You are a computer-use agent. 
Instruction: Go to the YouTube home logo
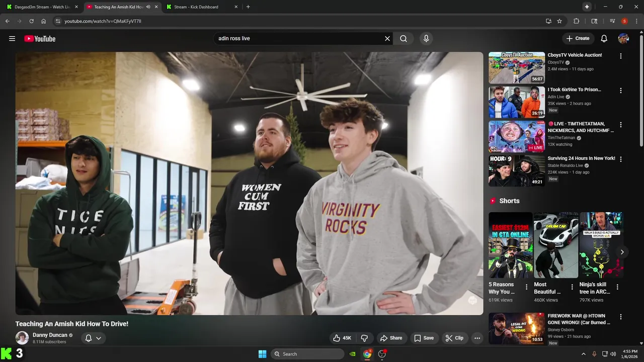[x=40, y=39]
